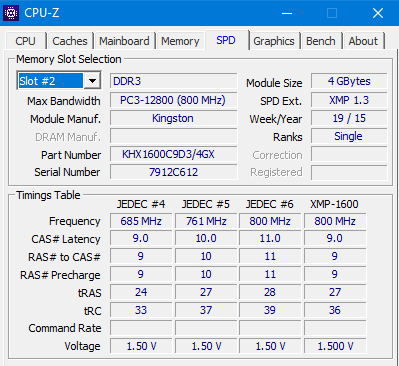Open the Bench tab
This screenshot has width=399, height=366.
tap(321, 41)
